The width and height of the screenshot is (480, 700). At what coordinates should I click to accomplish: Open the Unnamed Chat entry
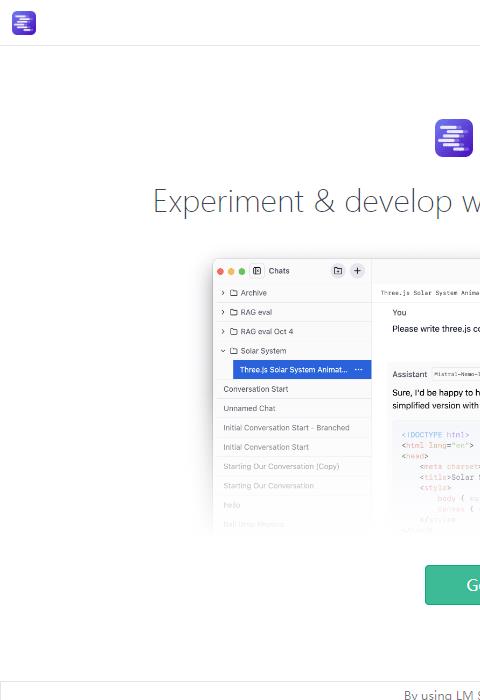(294, 408)
